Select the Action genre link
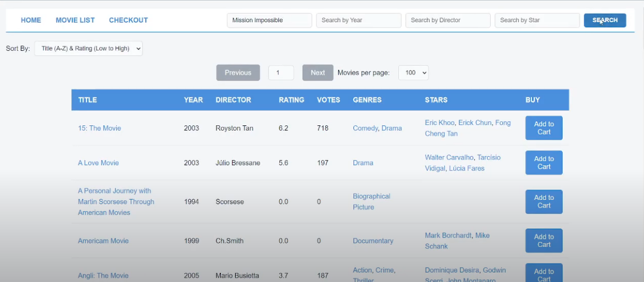The image size is (644, 282). (x=362, y=270)
